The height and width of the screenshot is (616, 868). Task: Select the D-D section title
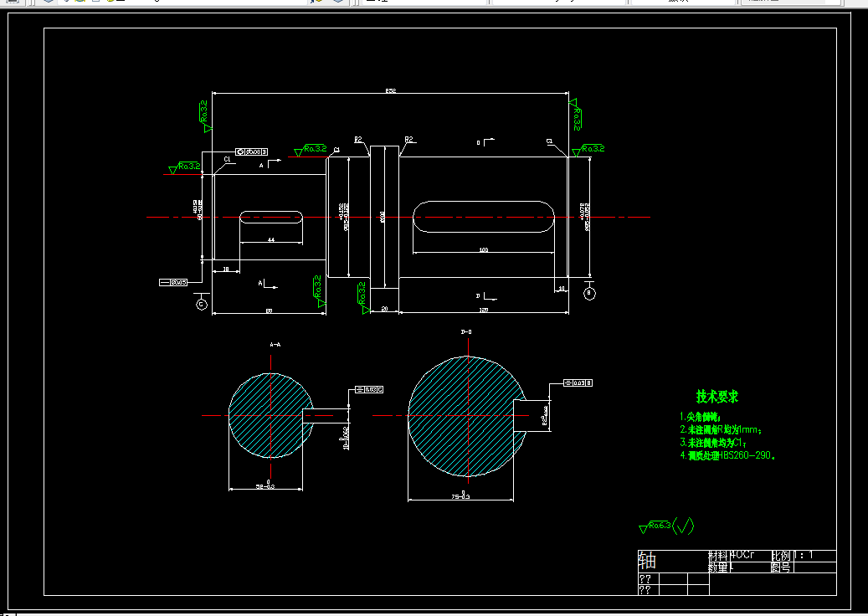pos(466,332)
